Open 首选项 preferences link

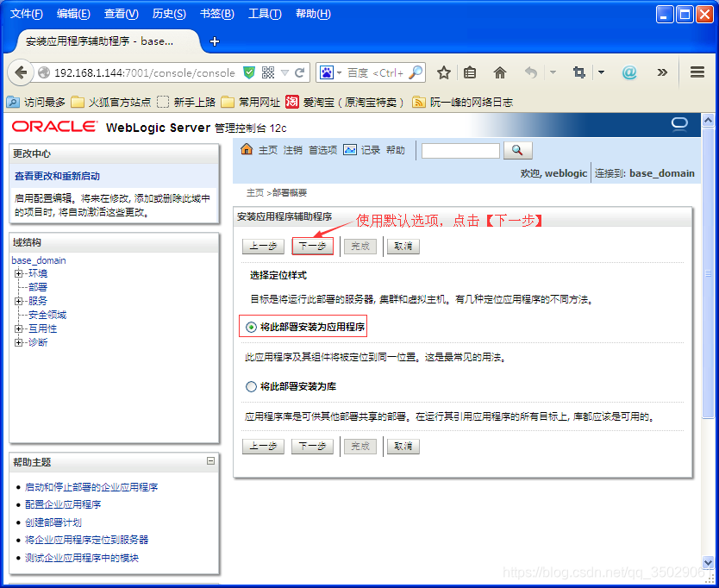tap(322, 150)
